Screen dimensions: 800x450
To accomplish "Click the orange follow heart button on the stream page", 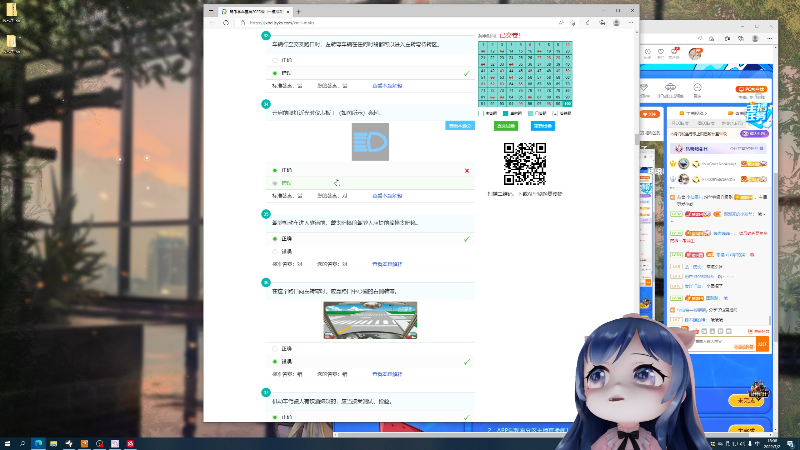I will (650, 114).
